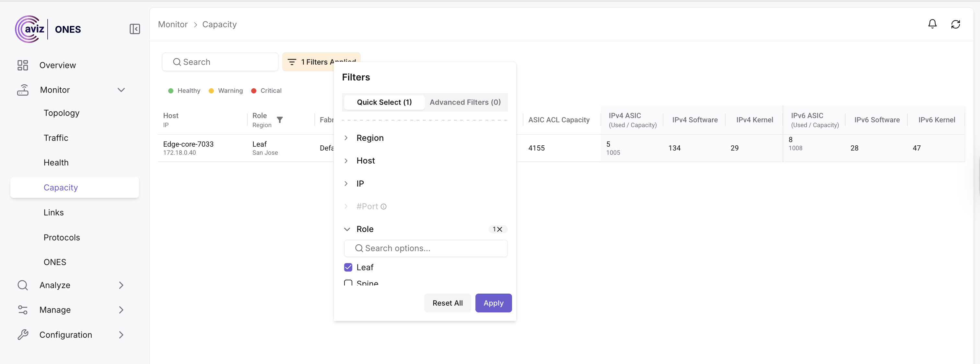Open the notifications bell
The height and width of the screenshot is (364, 980).
pyautogui.click(x=932, y=24)
